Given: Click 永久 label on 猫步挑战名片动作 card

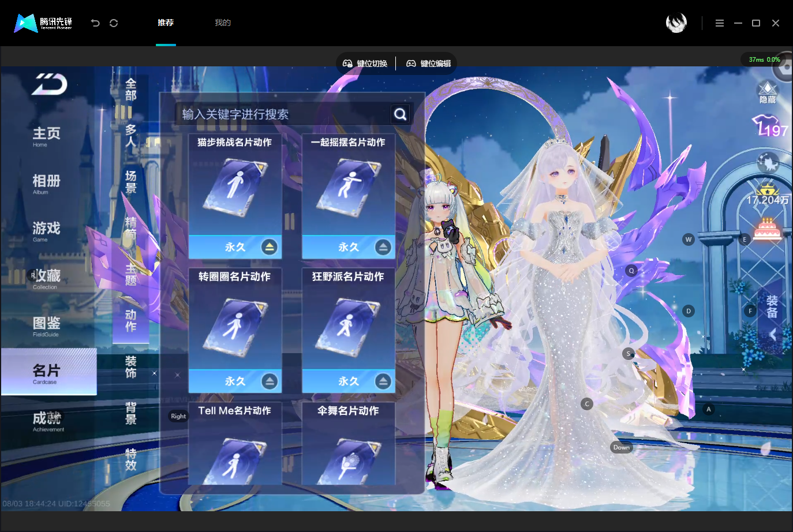Looking at the screenshot, I should [235, 247].
